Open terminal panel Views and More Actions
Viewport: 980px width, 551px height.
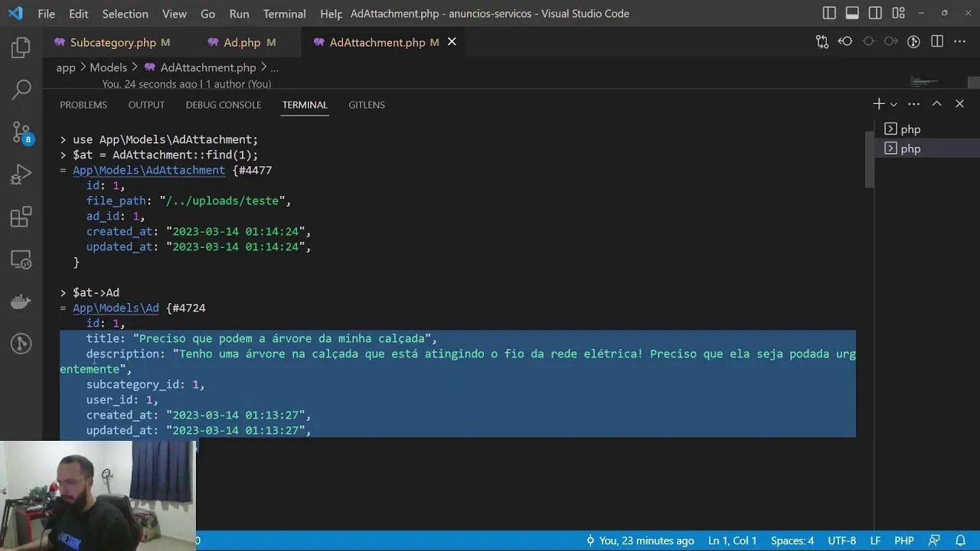[913, 104]
